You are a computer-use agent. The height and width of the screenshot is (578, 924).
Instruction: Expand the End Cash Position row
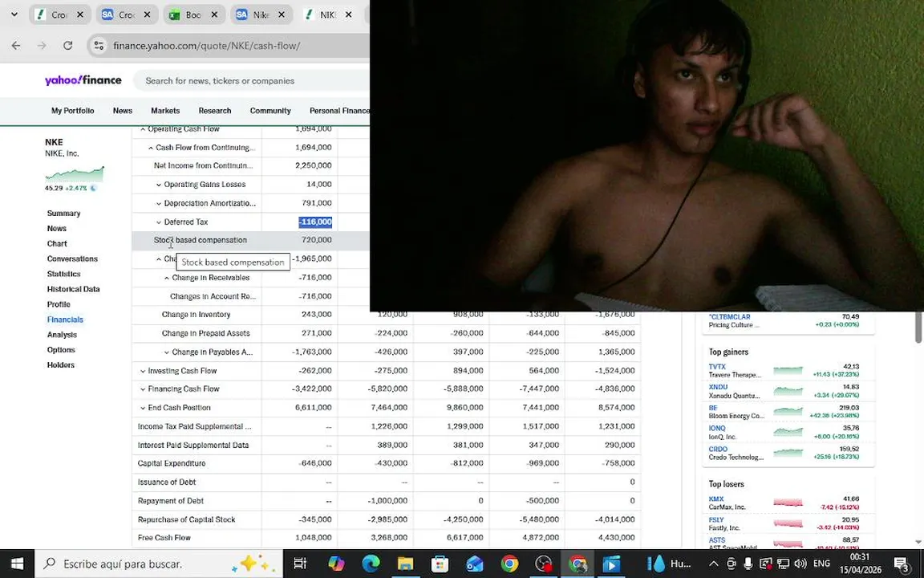(x=143, y=408)
